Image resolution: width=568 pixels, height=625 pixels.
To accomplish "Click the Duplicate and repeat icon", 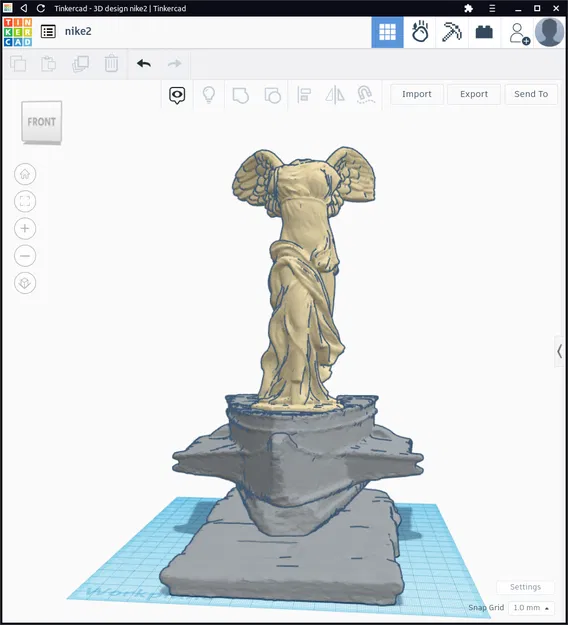I will point(80,64).
